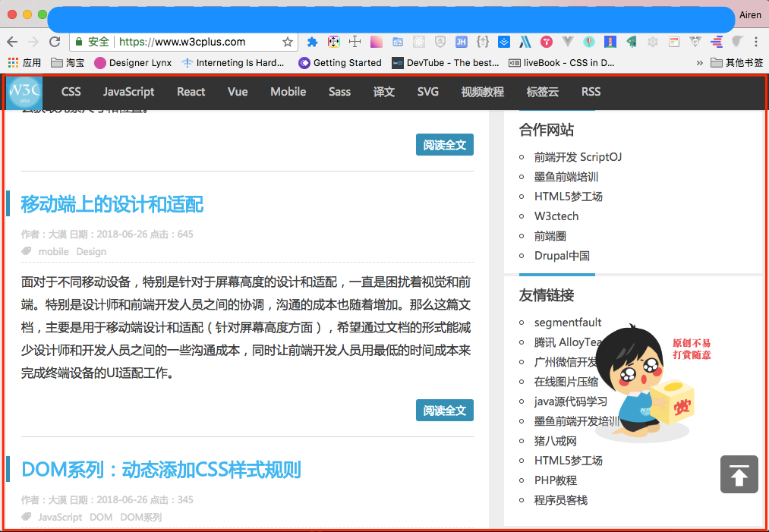Go back to the previous page
The height and width of the screenshot is (532, 769).
click(12, 42)
